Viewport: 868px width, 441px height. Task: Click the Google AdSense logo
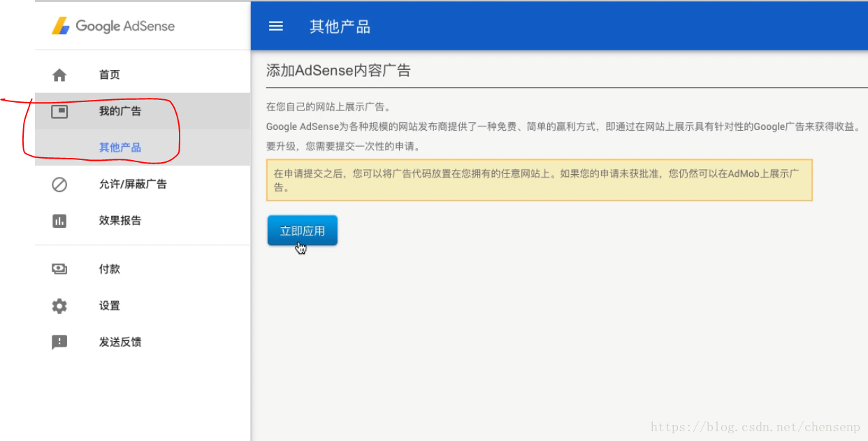(x=113, y=26)
